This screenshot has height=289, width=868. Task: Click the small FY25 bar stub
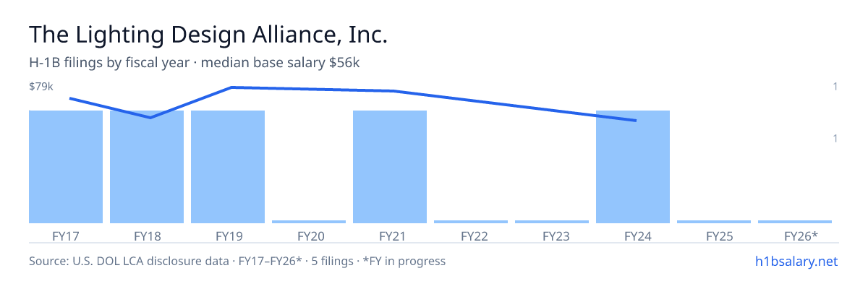pyautogui.click(x=714, y=222)
